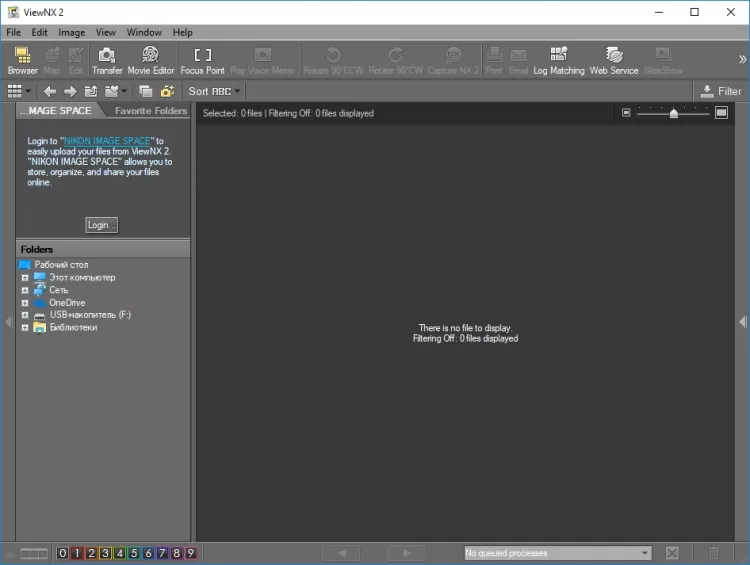The image size is (750, 565).
Task: Open the View menu
Action: click(x=106, y=33)
